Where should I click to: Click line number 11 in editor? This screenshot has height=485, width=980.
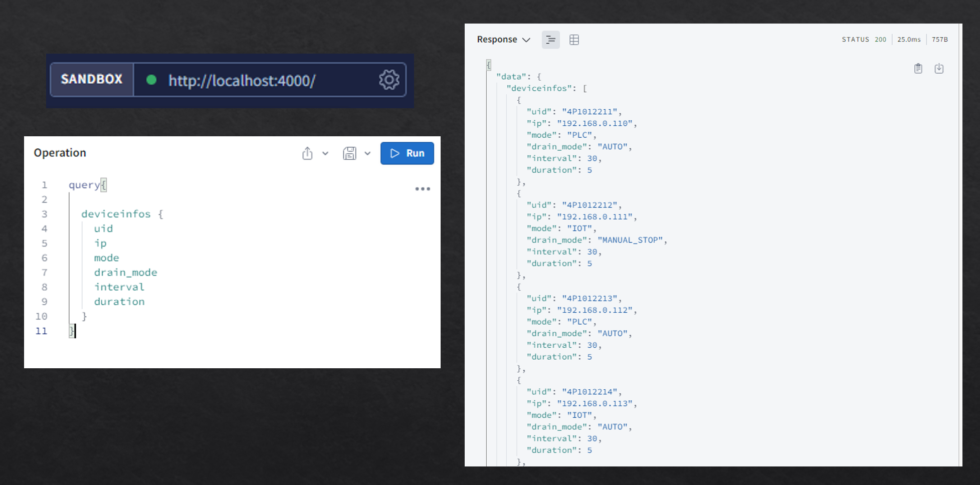(x=41, y=331)
